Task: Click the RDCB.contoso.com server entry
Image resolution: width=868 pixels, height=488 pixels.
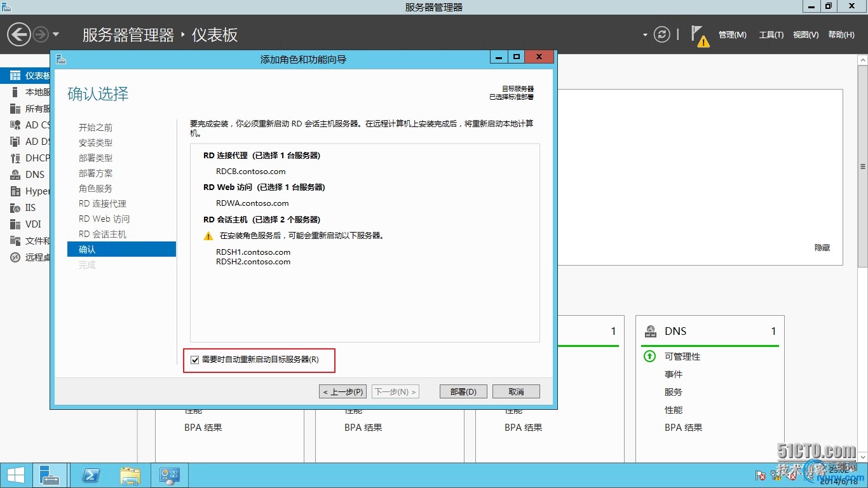Action: click(251, 172)
